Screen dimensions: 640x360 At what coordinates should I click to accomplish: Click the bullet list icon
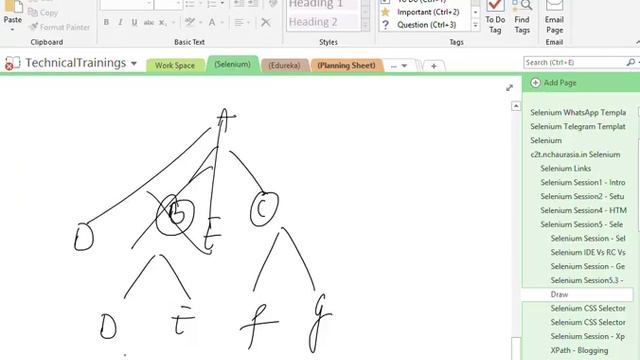pos(190,4)
